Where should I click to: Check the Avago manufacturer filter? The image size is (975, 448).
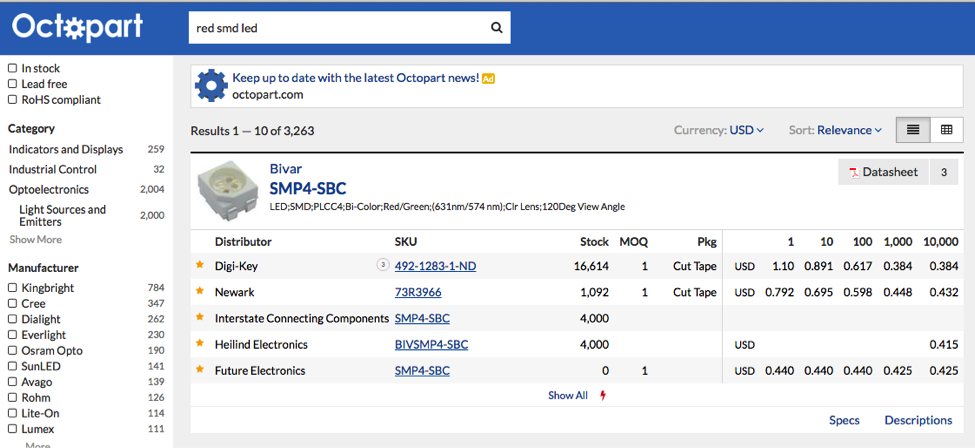coord(12,381)
